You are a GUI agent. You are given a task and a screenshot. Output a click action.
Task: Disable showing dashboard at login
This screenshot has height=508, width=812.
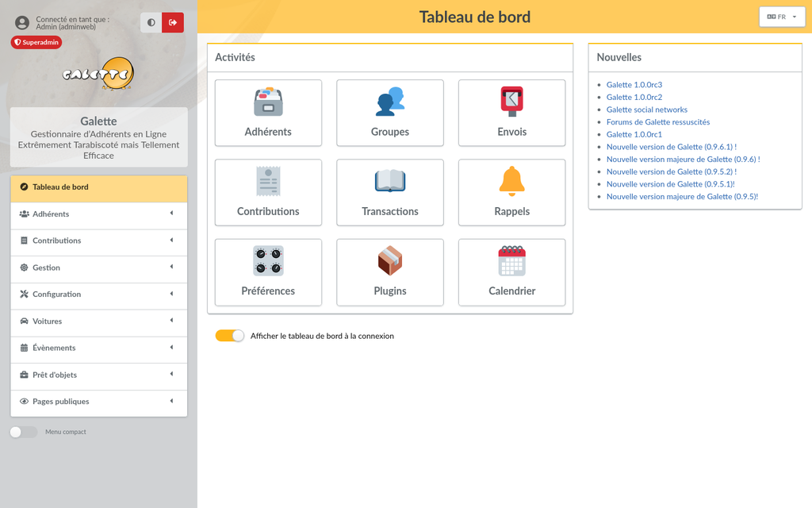[230, 336]
